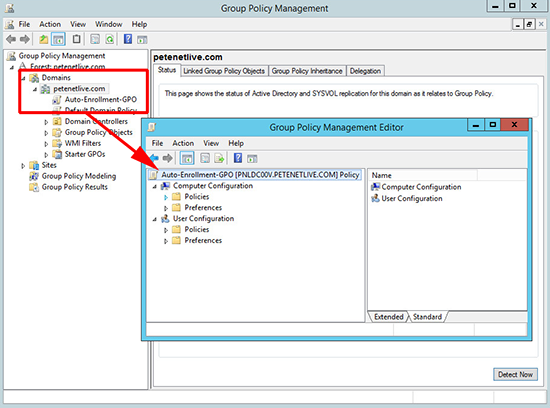The width and height of the screenshot is (550, 408).
Task: Collapse the petenetlive.com domain node
Action: click(x=35, y=89)
